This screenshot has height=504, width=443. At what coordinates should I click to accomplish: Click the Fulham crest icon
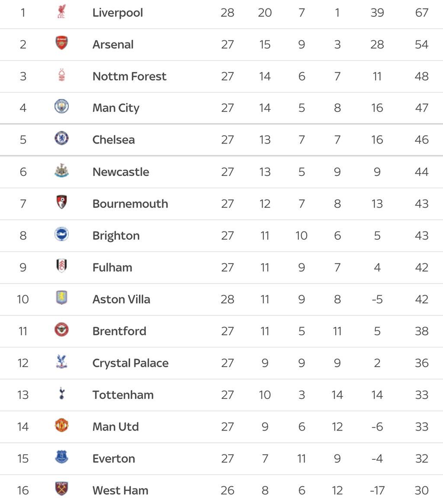click(x=61, y=266)
